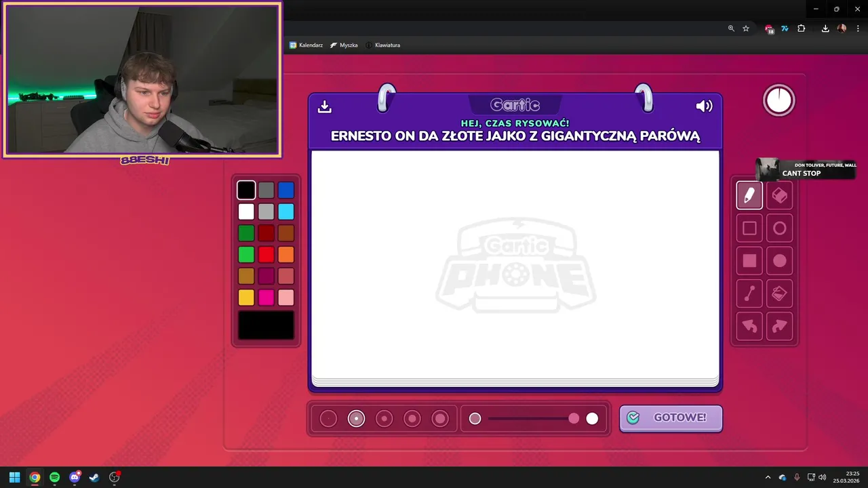Image resolution: width=868 pixels, height=488 pixels.
Task: Open the Chrome extensions puzzle menu
Action: 802,28
